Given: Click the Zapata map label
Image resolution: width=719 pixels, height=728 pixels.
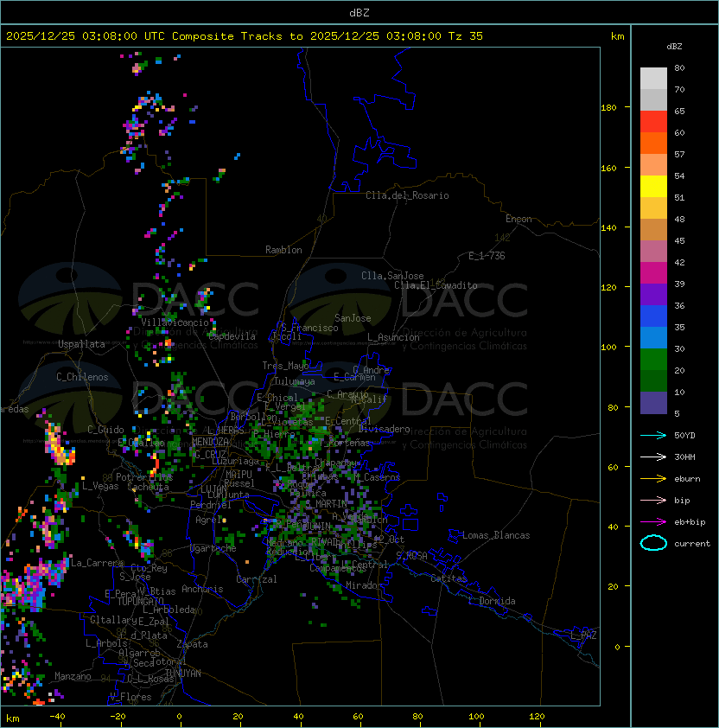Looking at the screenshot, I should pos(192,644).
